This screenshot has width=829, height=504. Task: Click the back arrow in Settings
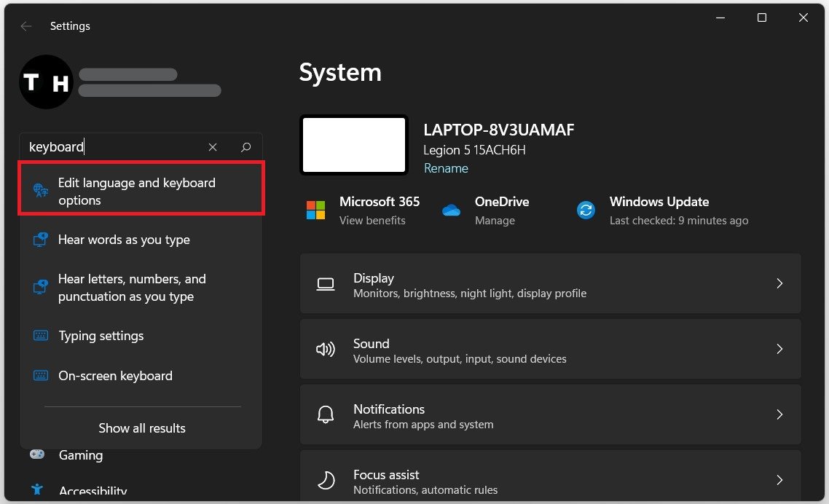(26, 26)
